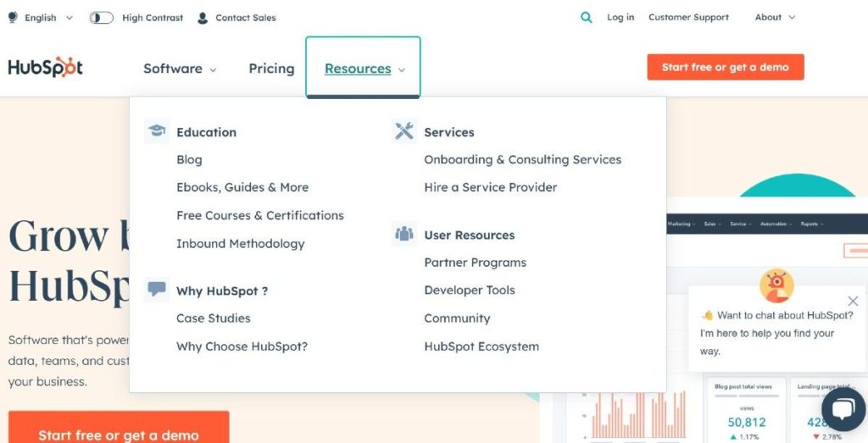
Task: Open the Community link
Action: 457,318
